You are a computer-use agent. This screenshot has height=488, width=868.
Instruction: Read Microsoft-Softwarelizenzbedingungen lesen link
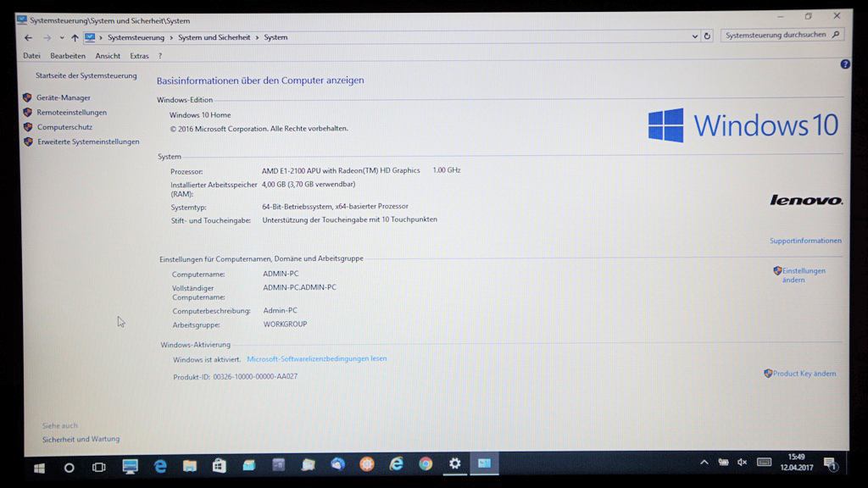tap(317, 358)
